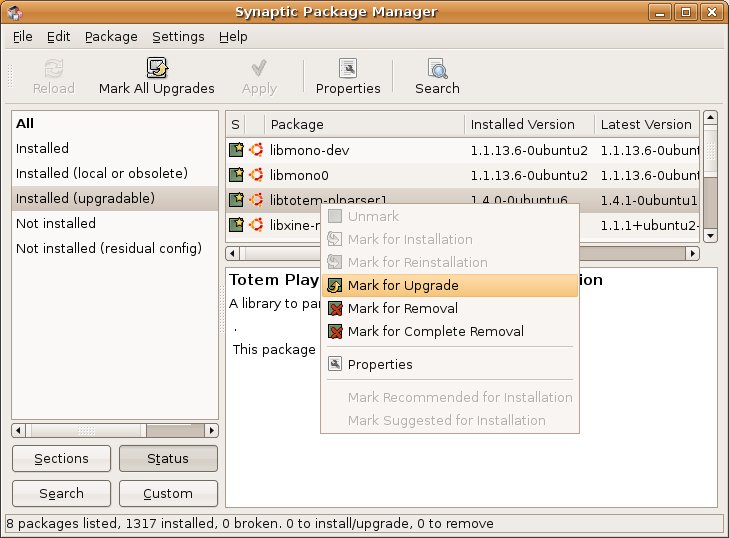Image resolution: width=729 pixels, height=538 pixels.
Task: Click the Properties icon in the context menu
Action: tap(335, 364)
